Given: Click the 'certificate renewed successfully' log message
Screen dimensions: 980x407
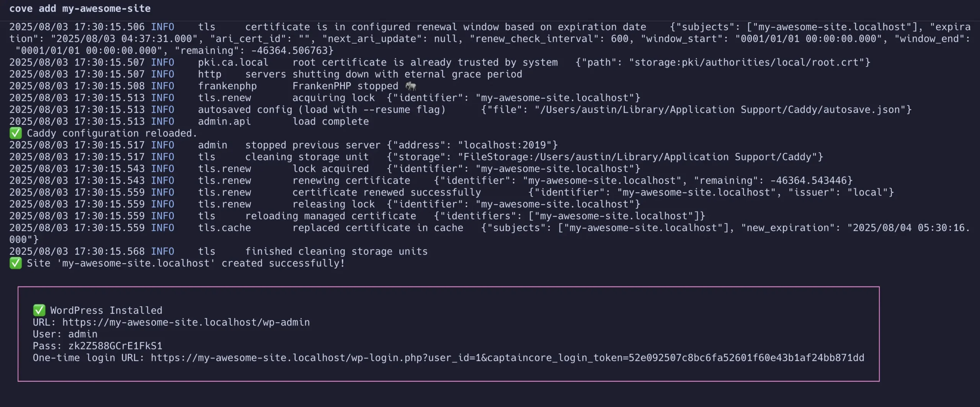Looking at the screenshot, I should [387, 192].
